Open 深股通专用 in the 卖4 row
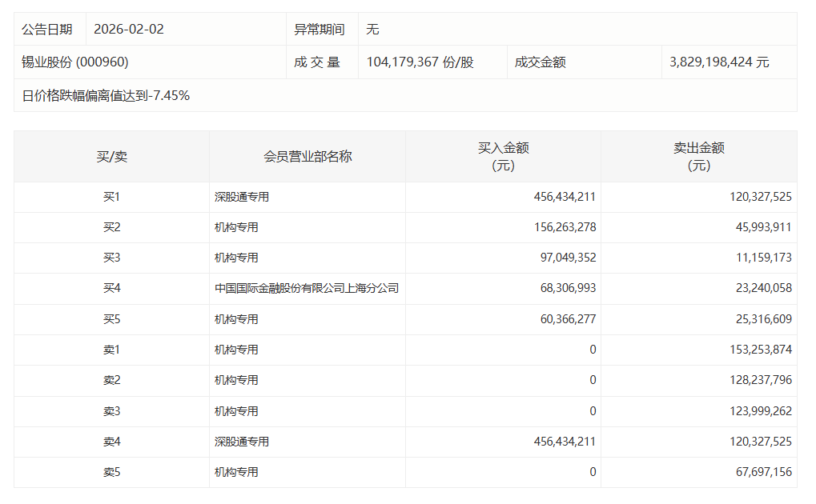The width and height of the screenshot is (816, 504). [x=241, y=442]
